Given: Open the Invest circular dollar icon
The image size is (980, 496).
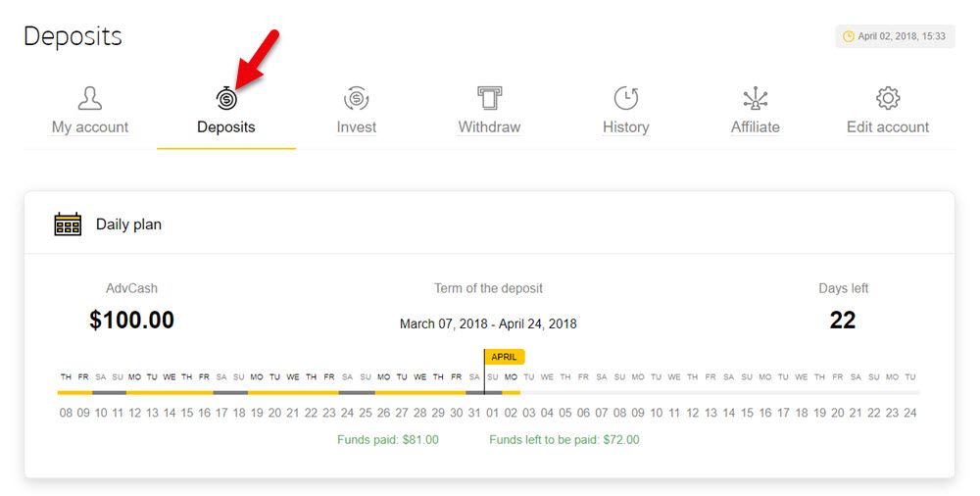Looking at the screenshot, I should [357, 98].
